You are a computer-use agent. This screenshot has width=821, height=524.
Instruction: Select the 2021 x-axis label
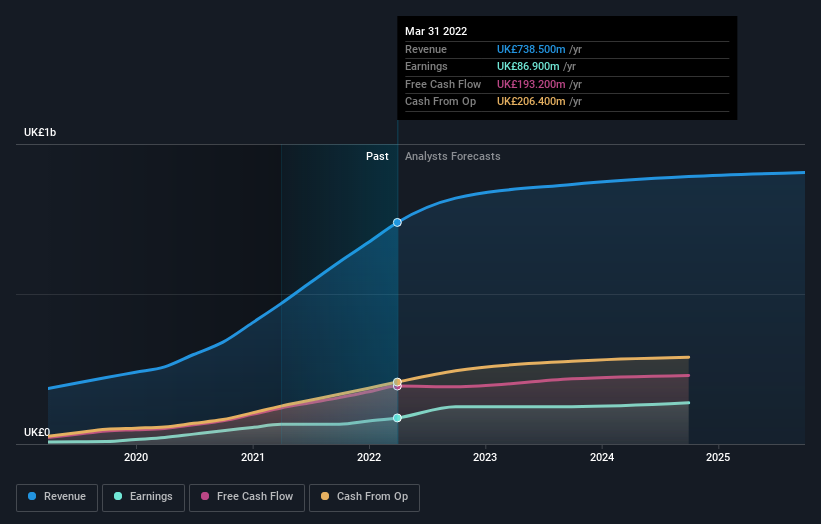[252, 458]
